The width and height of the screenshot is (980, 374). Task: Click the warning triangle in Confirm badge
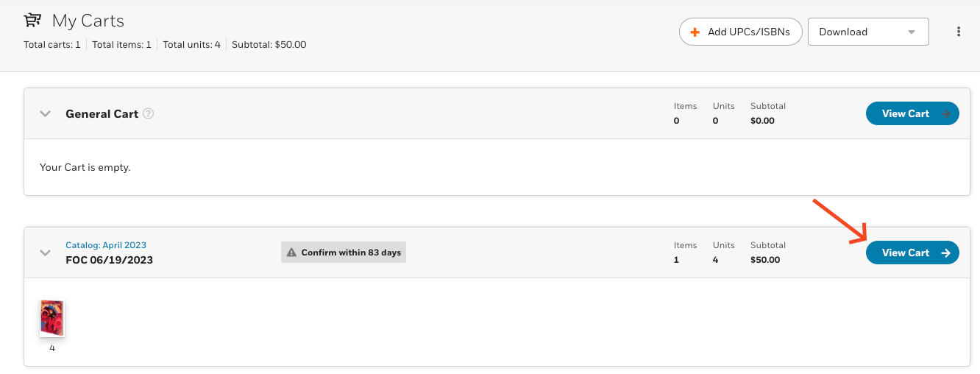click(292, 253)
